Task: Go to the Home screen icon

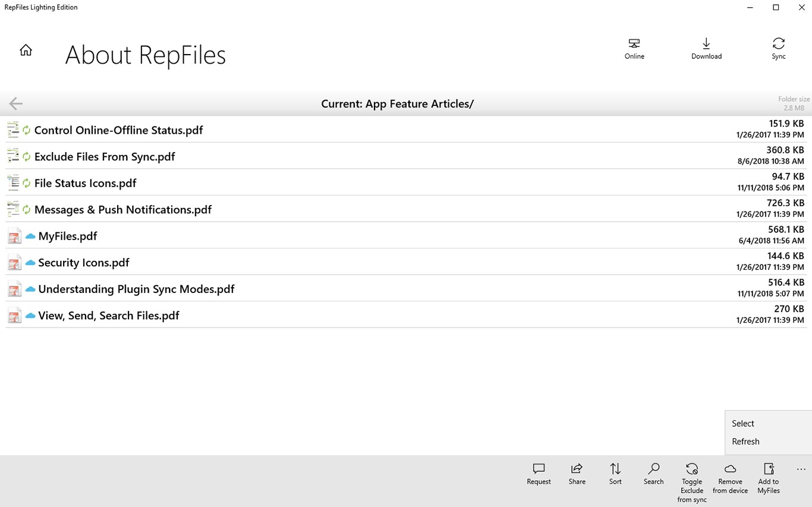Action: tap(26, 50)
